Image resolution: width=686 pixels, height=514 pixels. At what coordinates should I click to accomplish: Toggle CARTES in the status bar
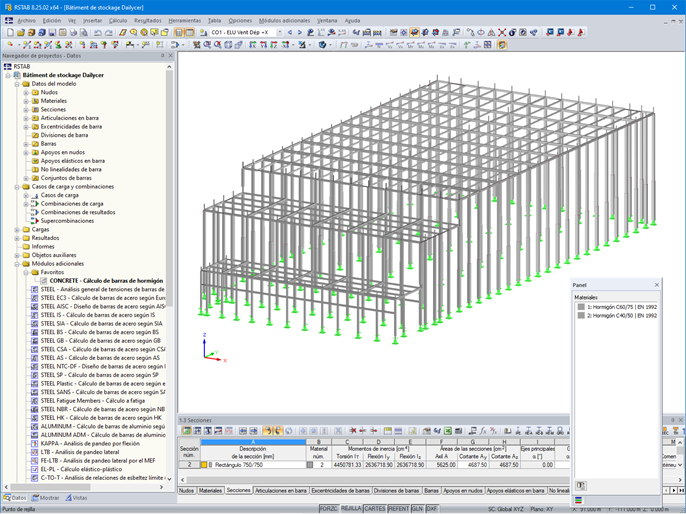374,509
